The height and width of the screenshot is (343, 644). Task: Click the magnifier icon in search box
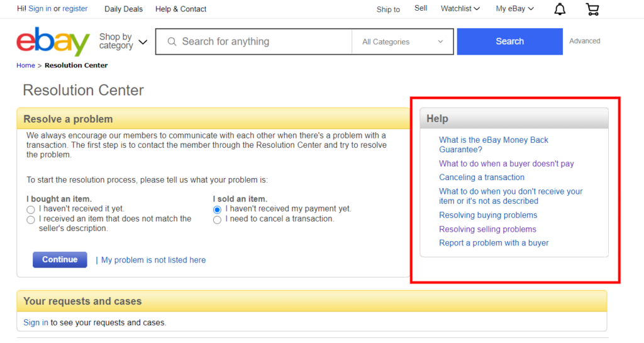[x=172, y=42]
